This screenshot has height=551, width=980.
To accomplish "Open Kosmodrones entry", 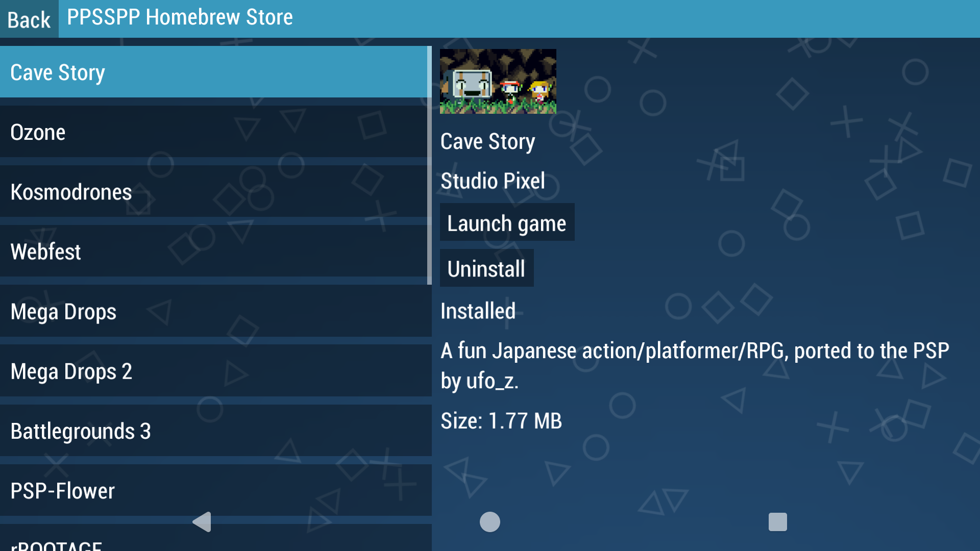I will click(214, 192).
